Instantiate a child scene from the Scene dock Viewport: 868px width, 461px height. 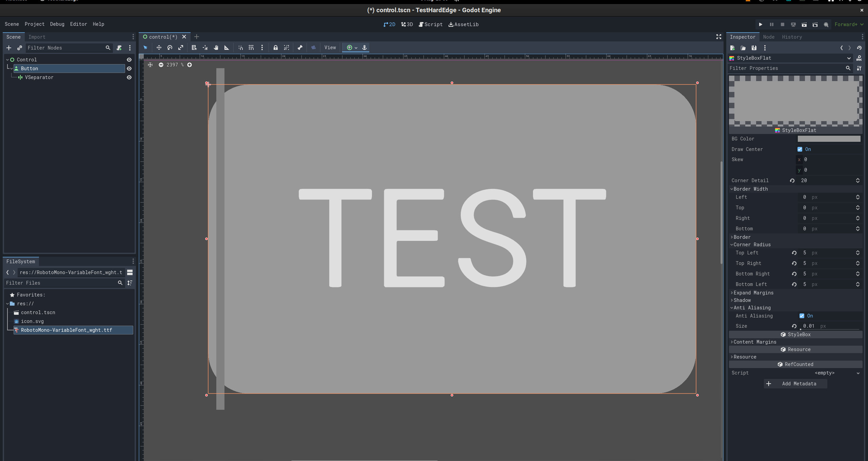pyautogui.click(x=19, y=48)
